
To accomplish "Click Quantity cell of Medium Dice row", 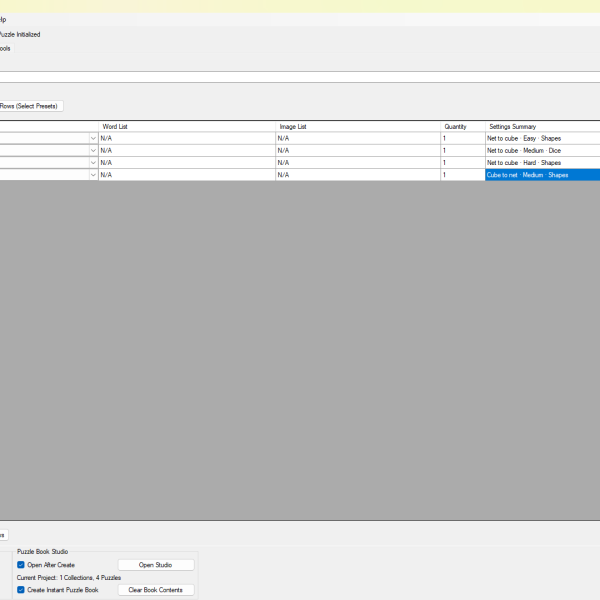I will 463,150.
